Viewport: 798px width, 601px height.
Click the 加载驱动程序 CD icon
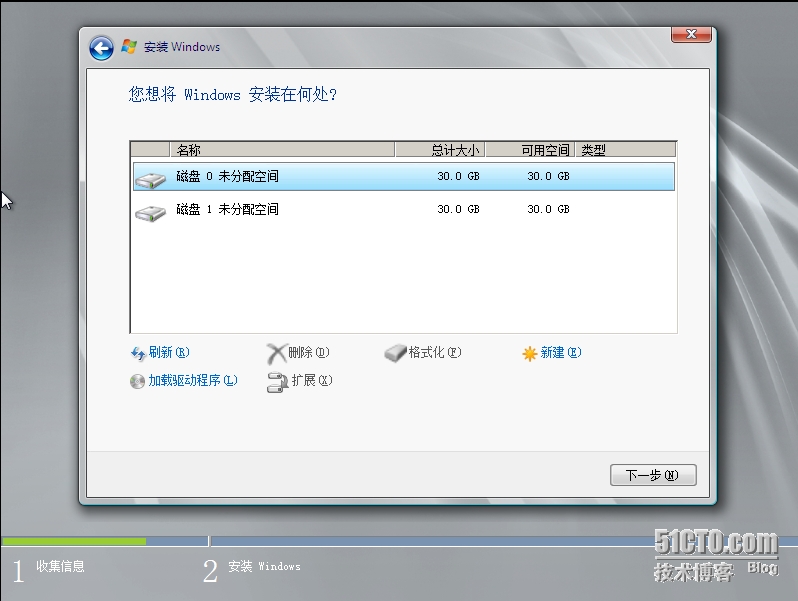(137, 381)
